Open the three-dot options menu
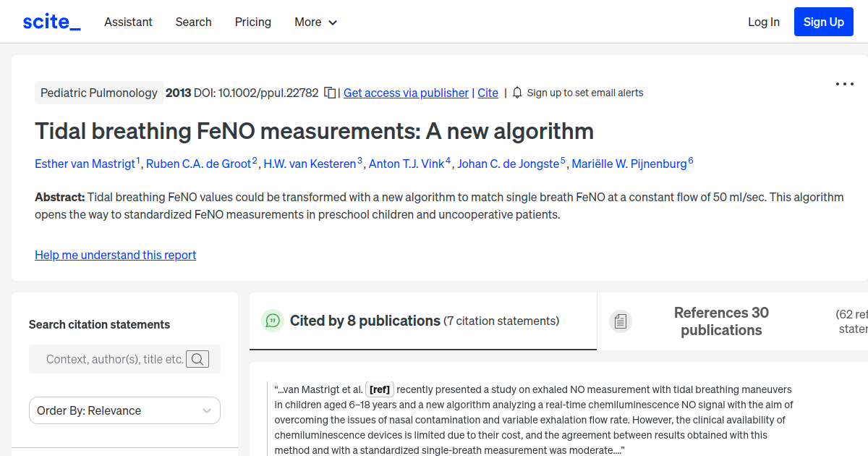 pyautogui.click(x=844, y=84)
